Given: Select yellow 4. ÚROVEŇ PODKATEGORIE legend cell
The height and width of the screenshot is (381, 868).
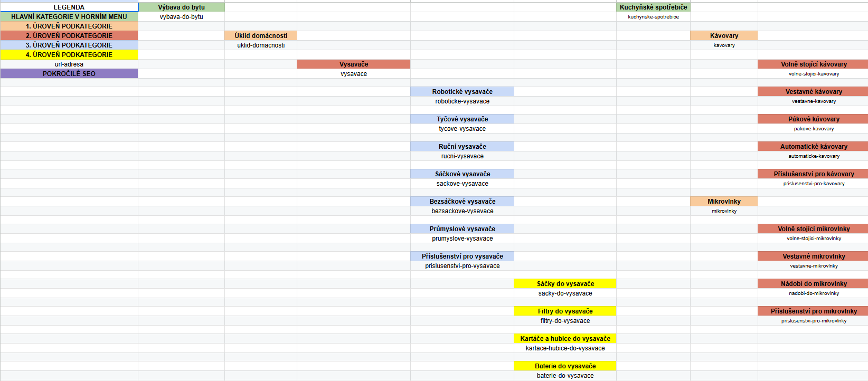Looking at the screenshot, I should tap(69, 55).
